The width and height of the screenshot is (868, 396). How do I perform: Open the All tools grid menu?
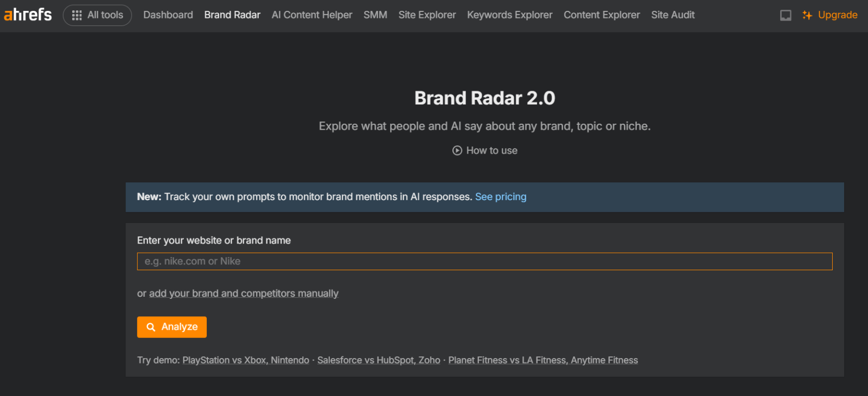click(98, 15)
